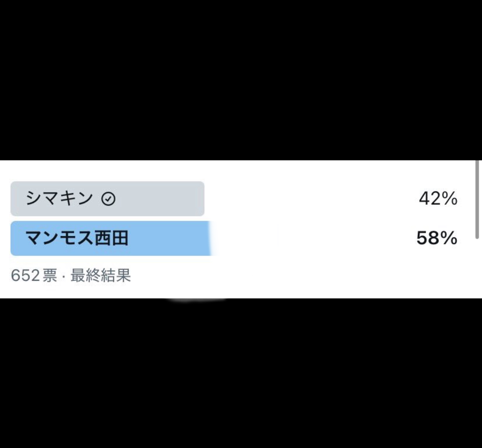Click the black area above the poll
The height and width of the screenshot is (448, 482).
coord(241,80)
